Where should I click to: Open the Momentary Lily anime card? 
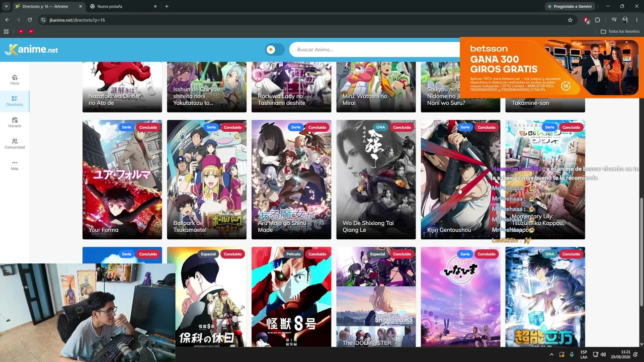[545, 179]
